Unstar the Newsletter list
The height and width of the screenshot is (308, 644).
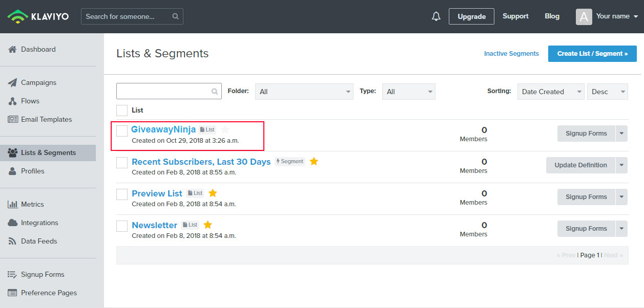207,225
